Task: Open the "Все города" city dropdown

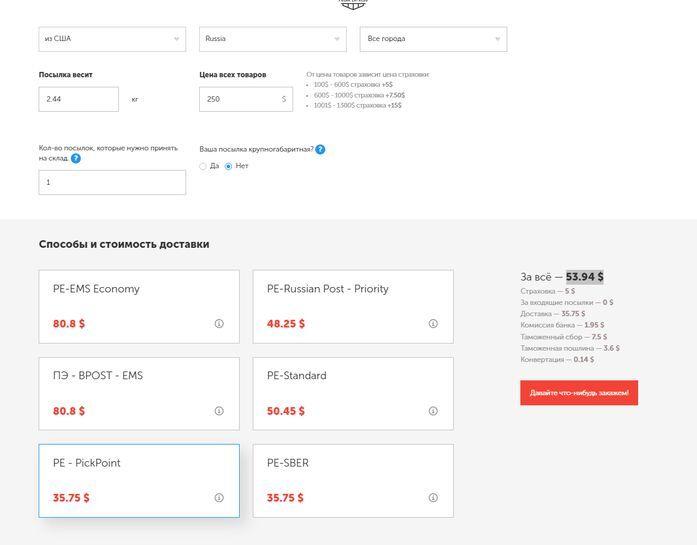Action: (x=433, y=39)
